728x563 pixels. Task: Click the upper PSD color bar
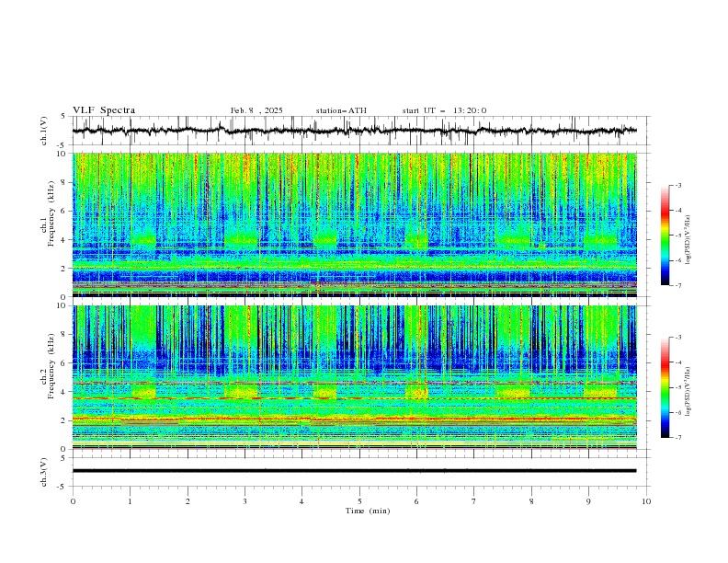pyautogui.click(x=665, y=236)
